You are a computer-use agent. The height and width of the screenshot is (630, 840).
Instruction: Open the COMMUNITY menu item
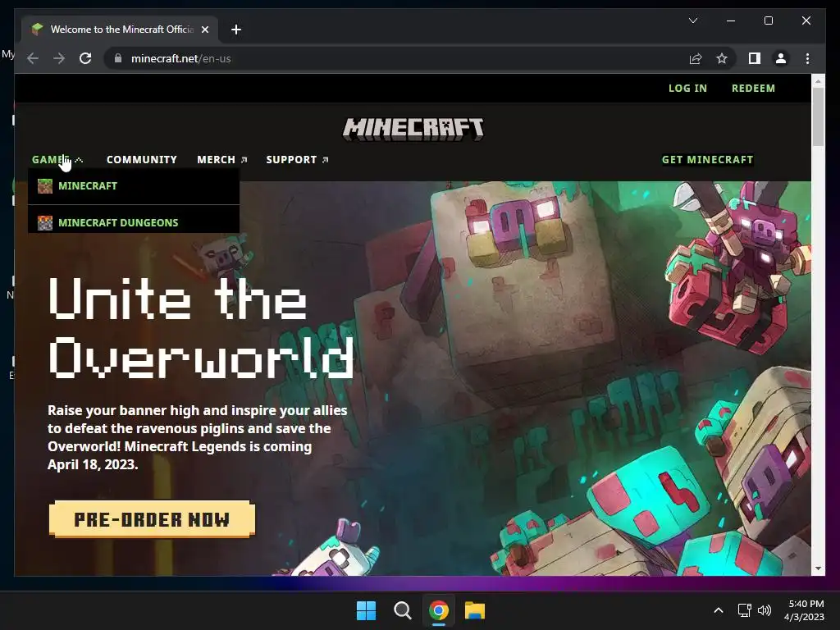point(141,160)
